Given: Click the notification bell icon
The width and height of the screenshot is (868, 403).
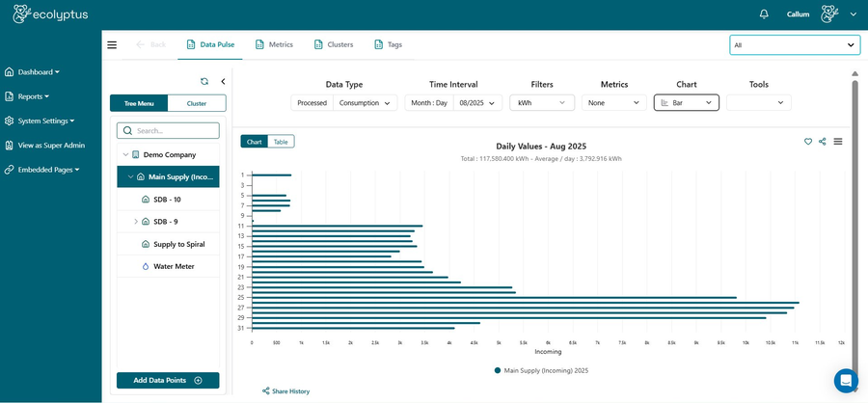Looking at the screenshot, I should coord(764,14).
